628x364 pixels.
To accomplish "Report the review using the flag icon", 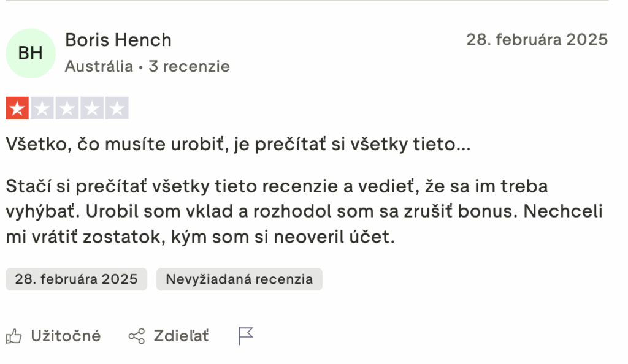I will click(x=246, y=336).
